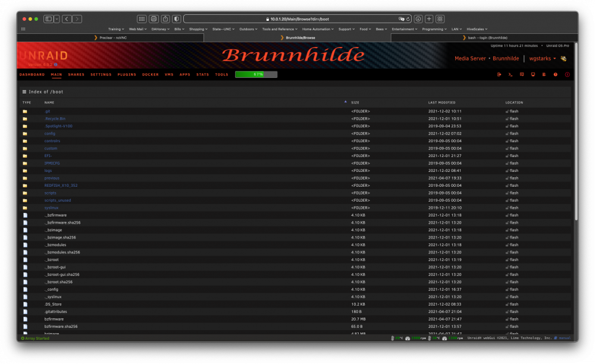Open the start page grid icon
The image size is (595, 364).
pyautogui.click(x=142, y=19)
